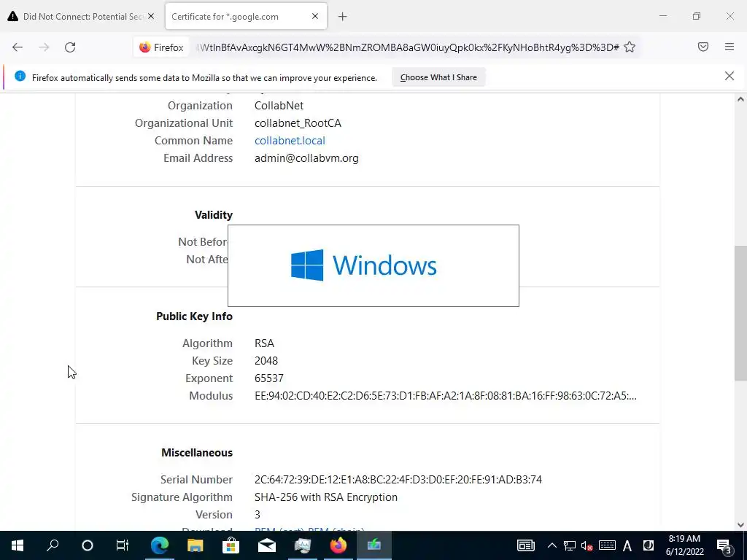Select the admin@collabvm.org email text
Screen dimensions: 747x560
(306, 158)
